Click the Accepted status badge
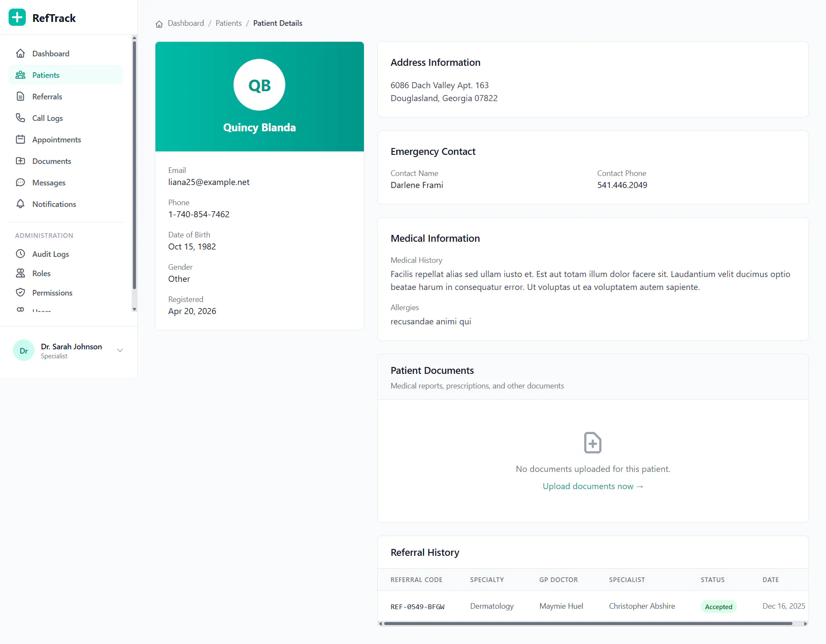This screenshot has width=826, height=644. point(718,607)
